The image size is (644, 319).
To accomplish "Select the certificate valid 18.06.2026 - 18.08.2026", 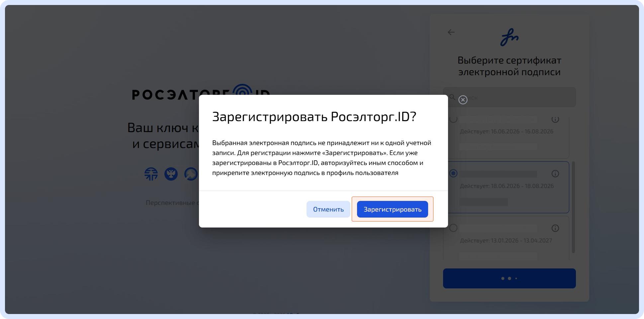I will tap(453, 174).
